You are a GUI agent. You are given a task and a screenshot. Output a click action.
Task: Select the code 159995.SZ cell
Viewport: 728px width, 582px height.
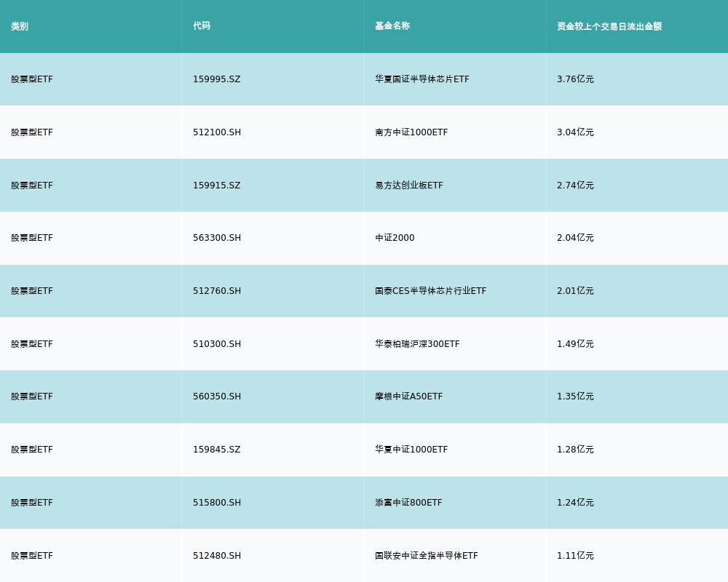216,79
